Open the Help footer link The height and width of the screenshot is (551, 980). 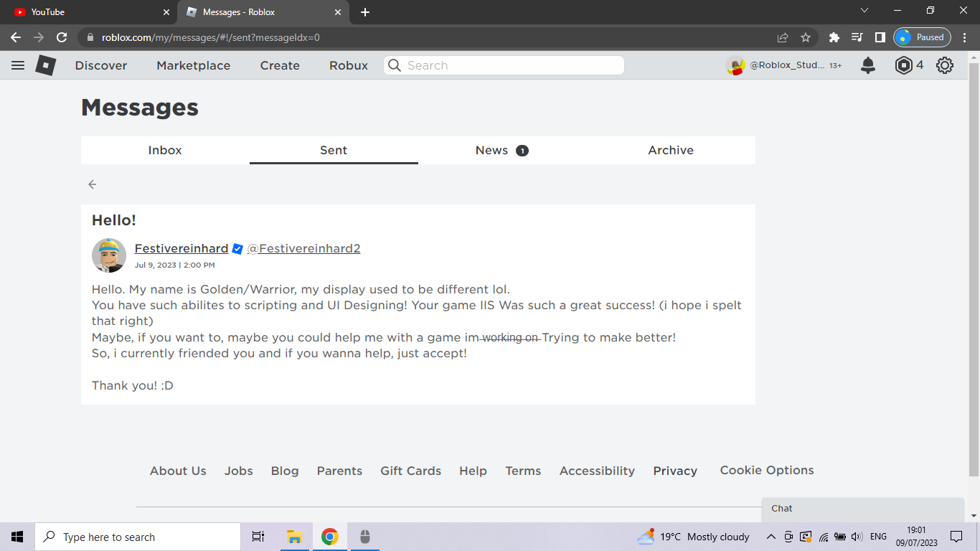[473, 471]
